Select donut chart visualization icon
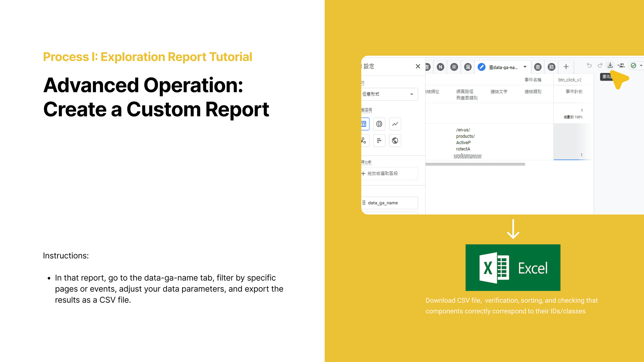The height and width of the screenshot is (362, 644). pos(379,124)
